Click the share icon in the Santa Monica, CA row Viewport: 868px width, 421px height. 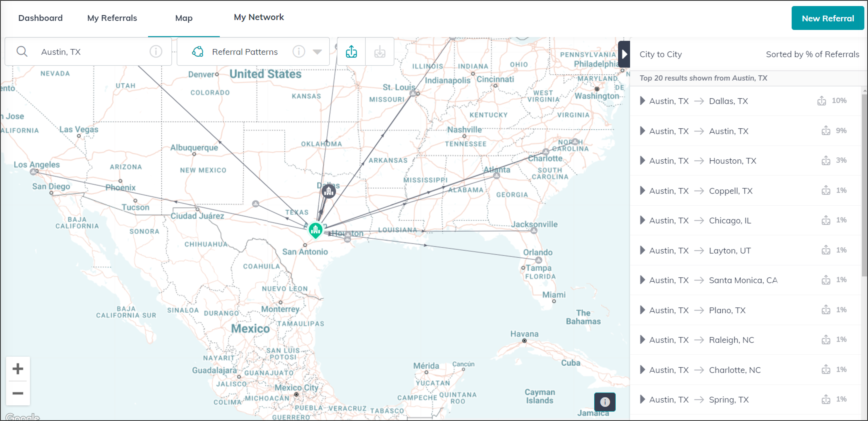(x=826, y=280)
